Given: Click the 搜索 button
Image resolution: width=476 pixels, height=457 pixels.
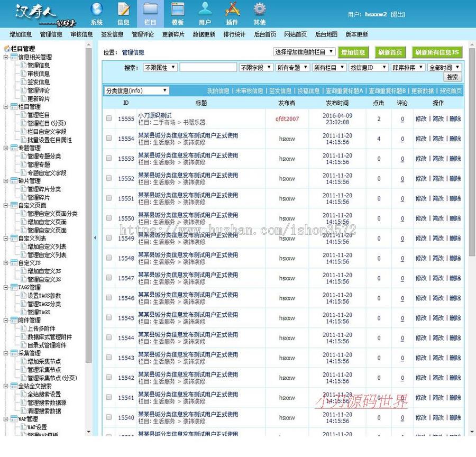Looking at the screenshot, I should [453, 77].
